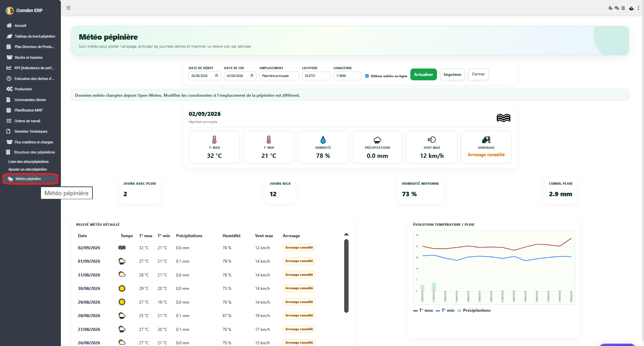Image resolution: width=644 pixels, height=346 pixels.
Task: Click Arrosage conseillé badge for 27/08/2026
Action: tap(299, 329)
